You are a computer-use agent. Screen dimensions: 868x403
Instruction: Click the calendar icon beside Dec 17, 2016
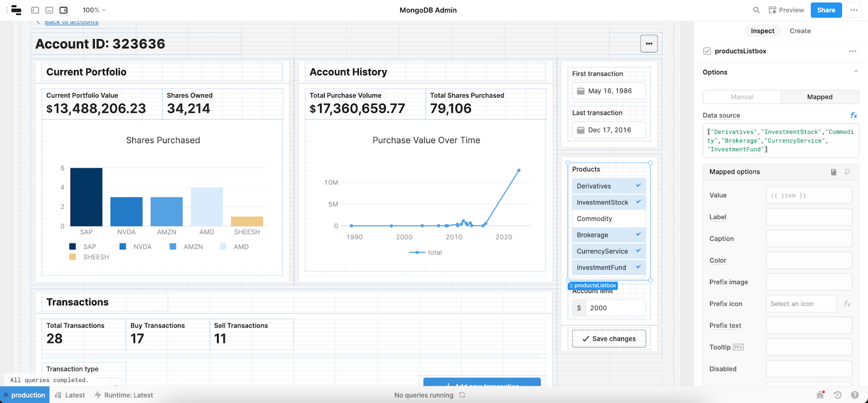click(x=580, y=130)
